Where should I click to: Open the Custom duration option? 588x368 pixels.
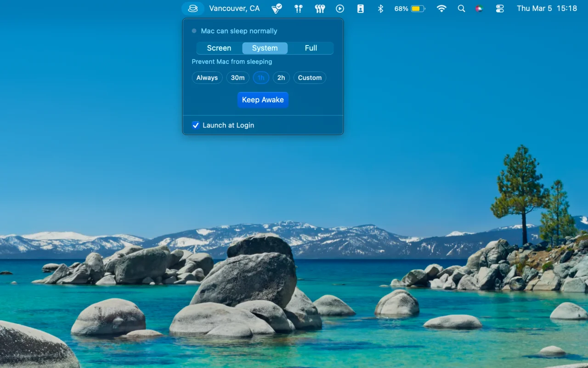coord(310,78)
